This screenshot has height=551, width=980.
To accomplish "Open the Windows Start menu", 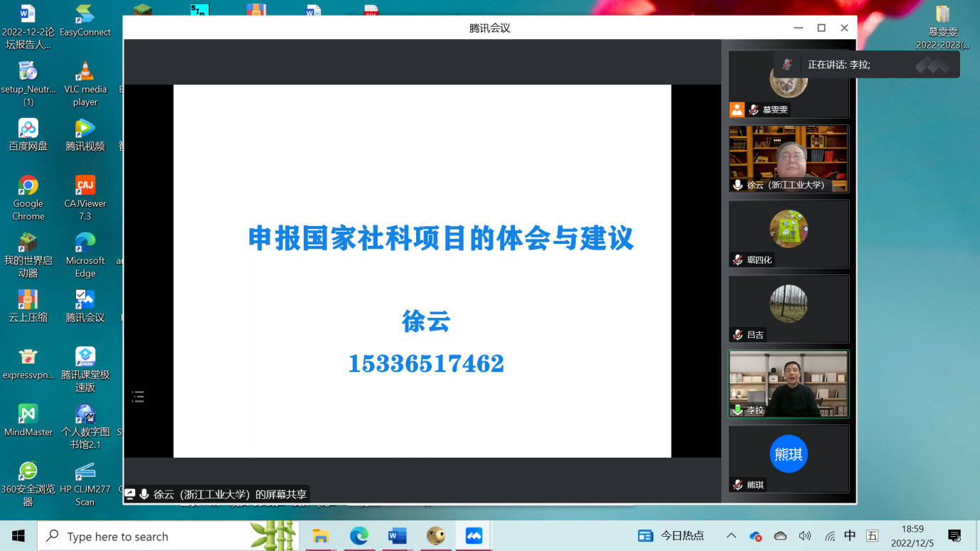I will click(18, 536).
